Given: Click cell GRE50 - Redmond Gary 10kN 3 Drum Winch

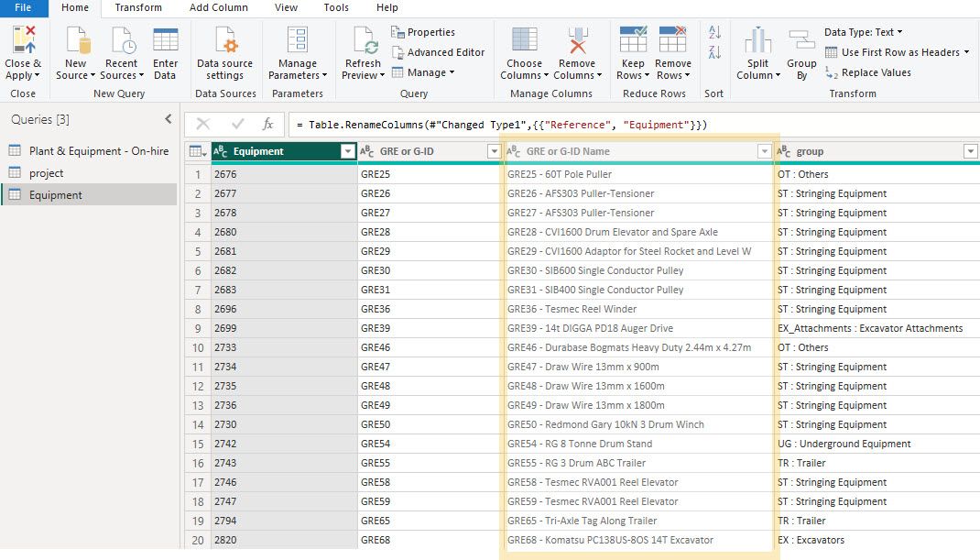Looking at the screenshot, I should [x=638, y=424].
